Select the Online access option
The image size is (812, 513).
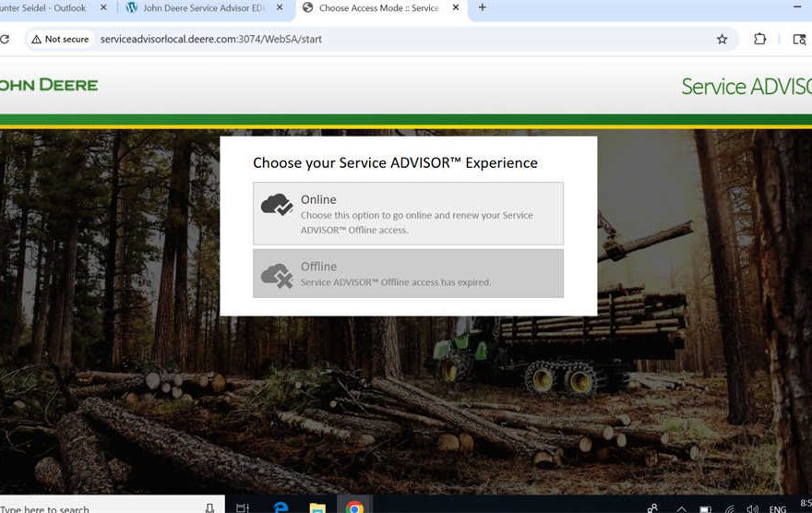click(x=408, y=213)
